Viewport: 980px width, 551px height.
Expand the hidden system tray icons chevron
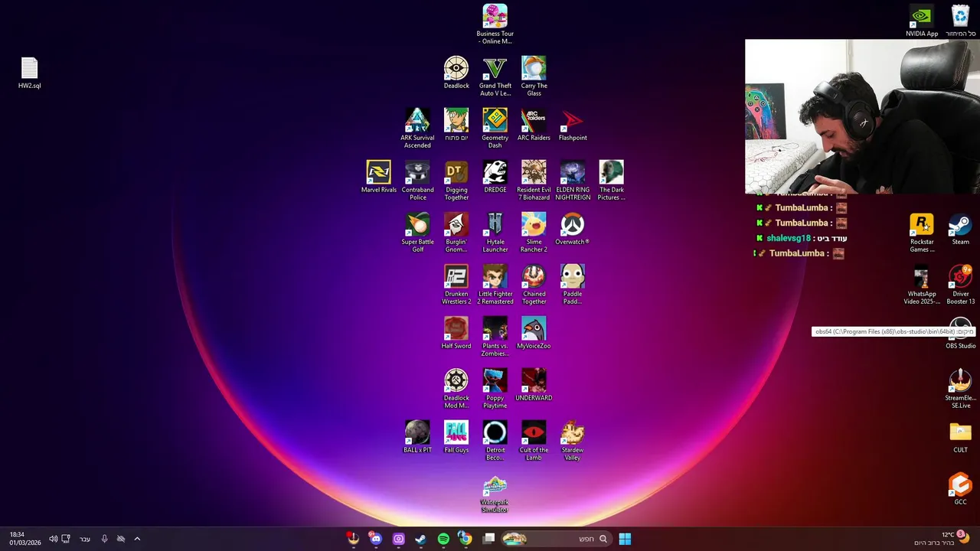137,539
